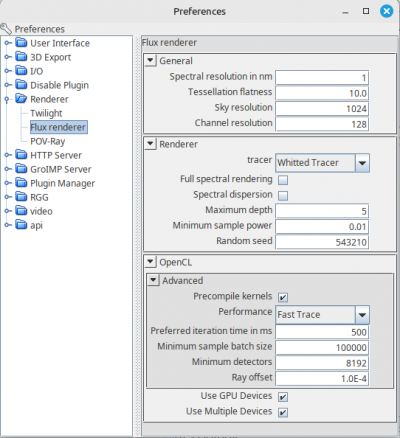
Task: Click the RGG folder icon
Action: [x=21, y=197]
